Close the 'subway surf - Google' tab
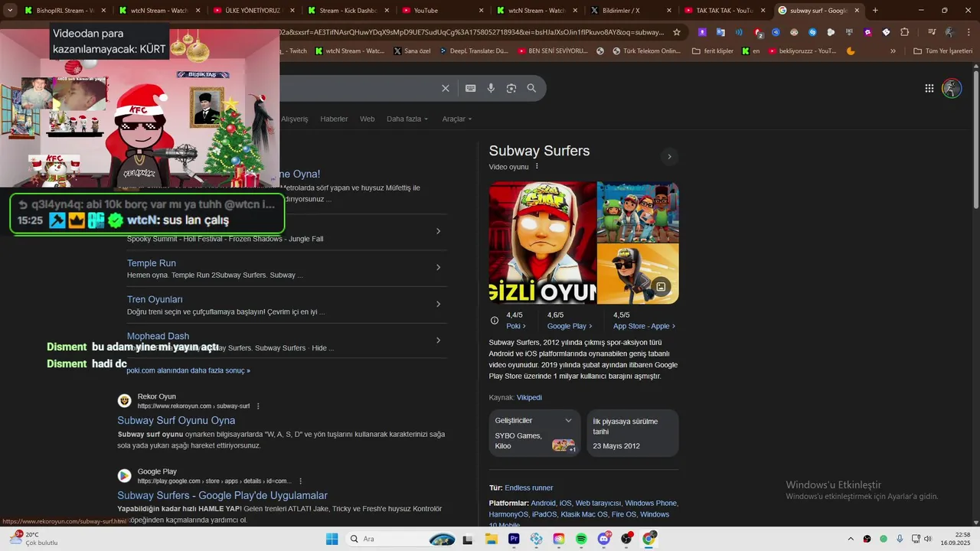 point(857,11)
